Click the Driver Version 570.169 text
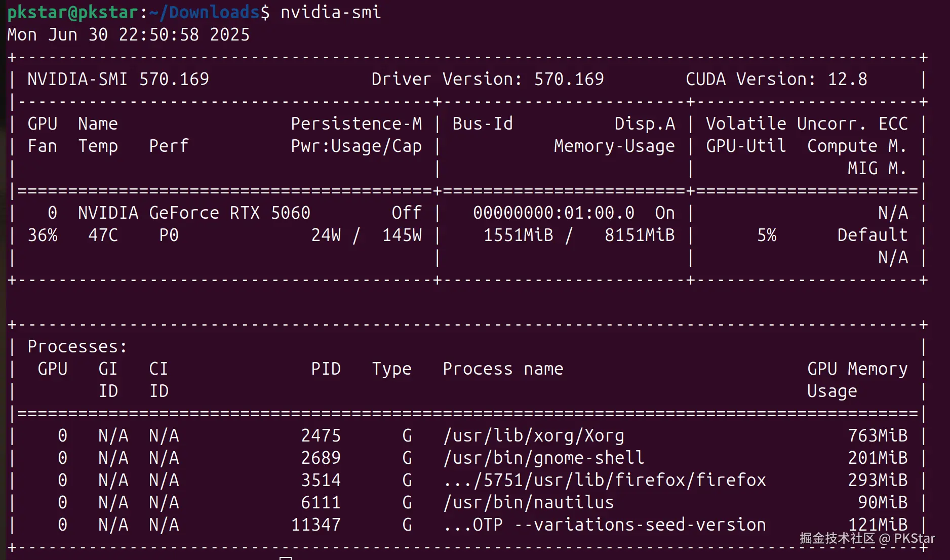Viewport: 950px width, 560px height. pos(487,79)
